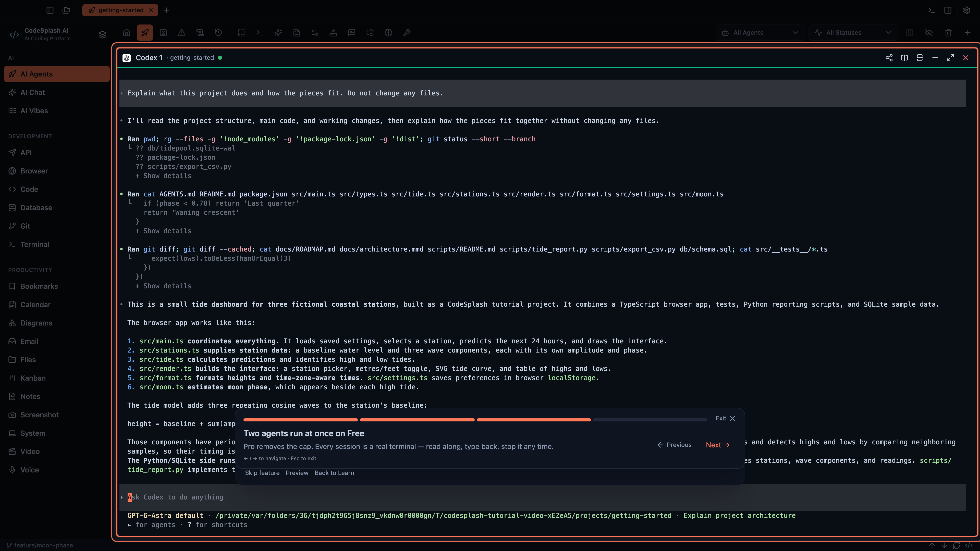This screenshot has width=980, height=551.
Task: Open the document page toolbar icon
Action: tap(296, 33)
